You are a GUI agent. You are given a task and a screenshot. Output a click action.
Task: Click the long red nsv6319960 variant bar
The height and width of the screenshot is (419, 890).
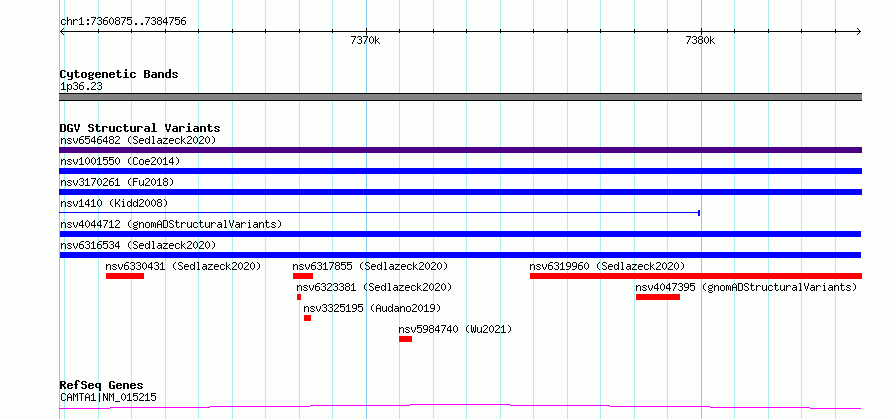pyautogui.click(x=696, y=276)
